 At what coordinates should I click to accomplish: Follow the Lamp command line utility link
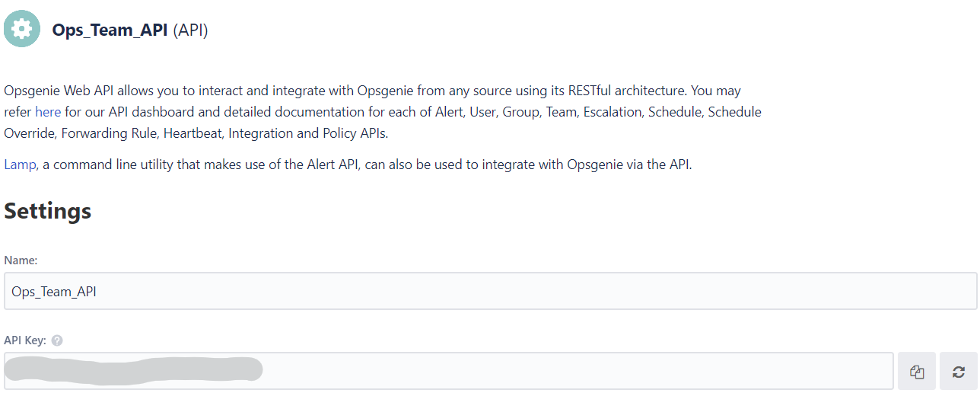pyautogui.click(x=20, y=165)
